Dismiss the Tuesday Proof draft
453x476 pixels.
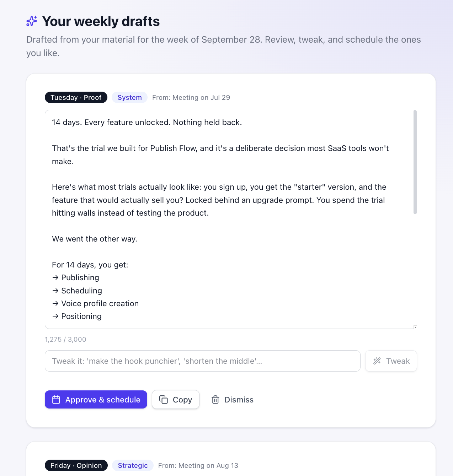coord(233,400)
